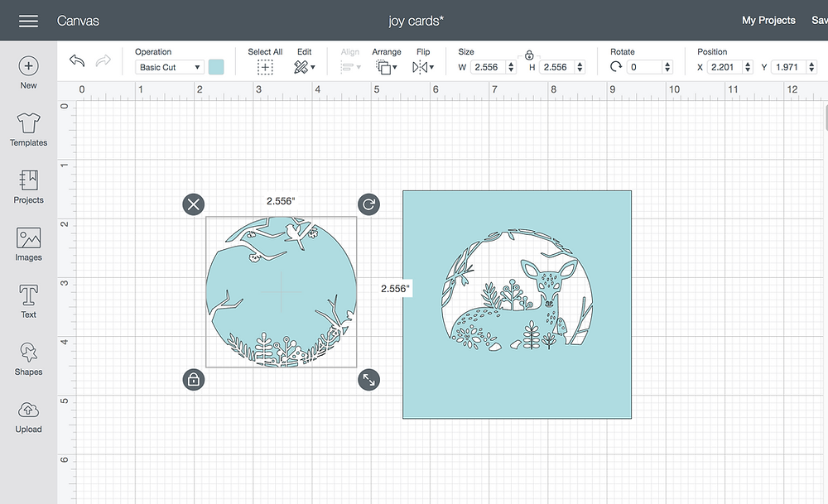This screenshot has width=828, height=504.
Task: Adjust the height stepper arrows
Action: pos(580,67)
